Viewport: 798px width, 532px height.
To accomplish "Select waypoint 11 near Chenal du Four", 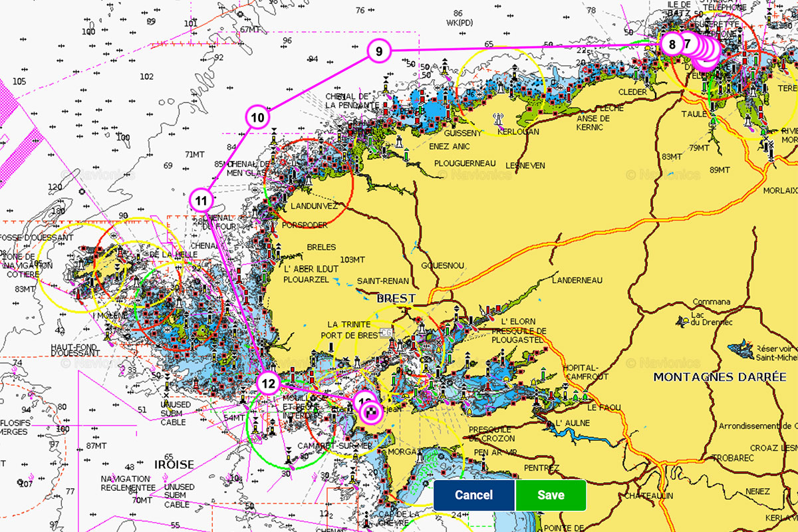I will pyautogui.click(x=201, y=199).
